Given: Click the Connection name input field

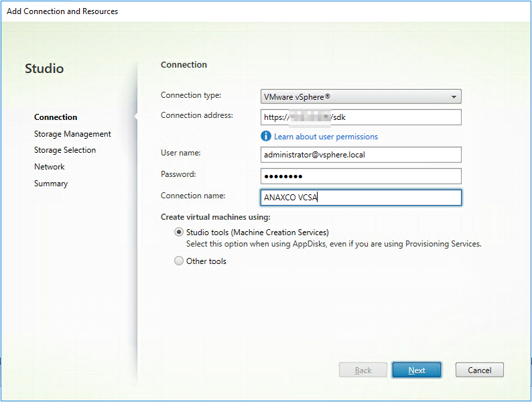Looking at the screenshot, I should 360,198.
